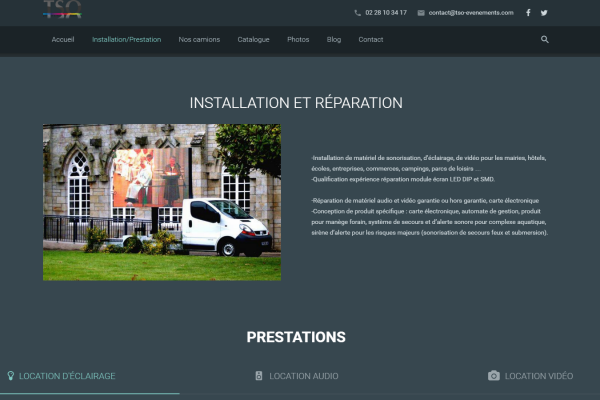
Task: Click the contact@tso-evenements.com email link
Action: (x=471, y=13)
